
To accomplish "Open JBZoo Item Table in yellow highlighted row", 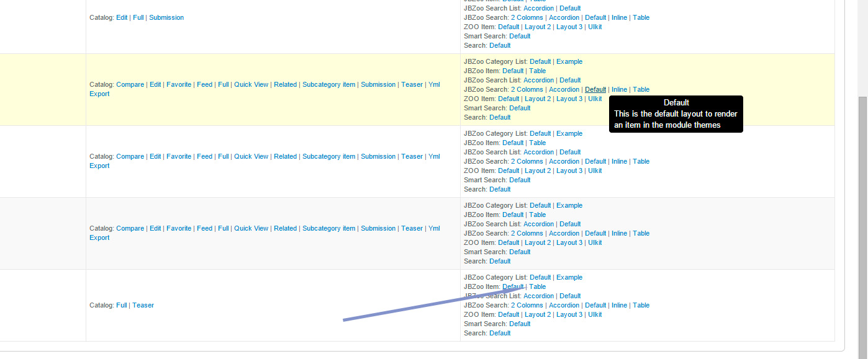I will point(538,71).
